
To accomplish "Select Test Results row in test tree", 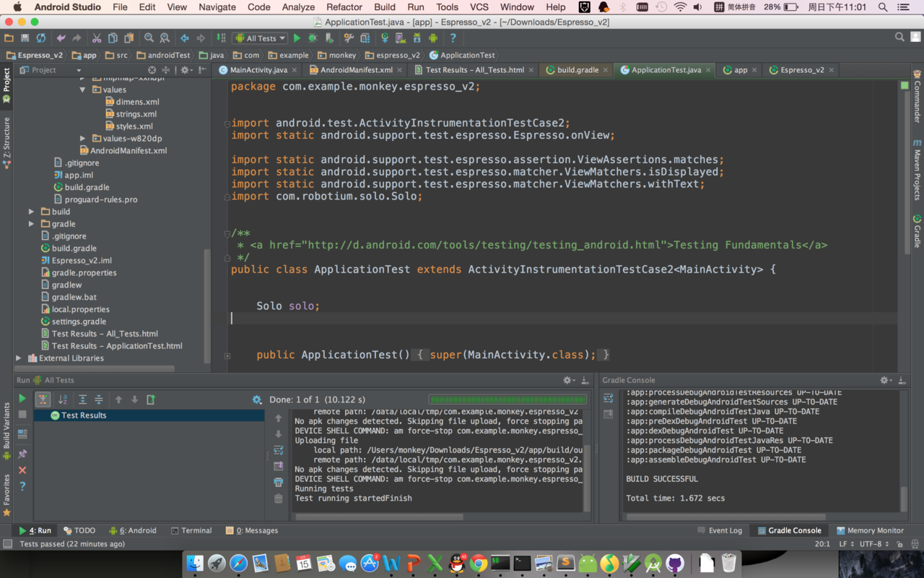I will click(x=149, y=415).
